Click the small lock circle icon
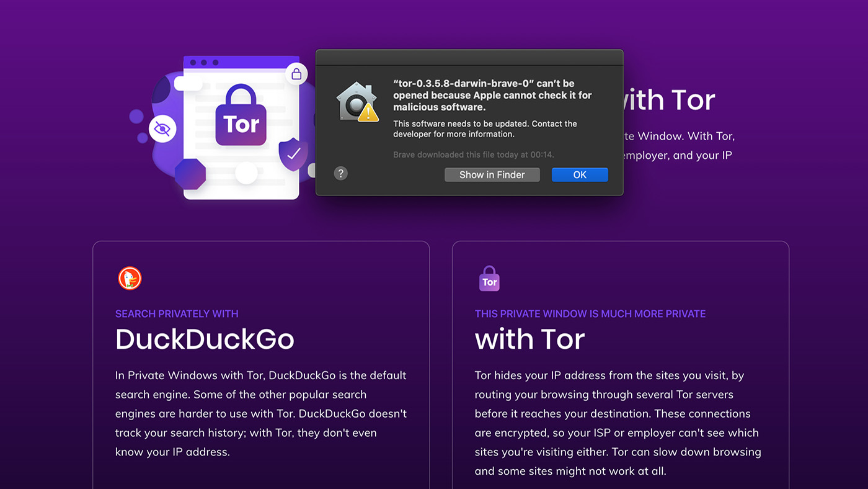Screen dimensions: 868x489 [296, 74]
